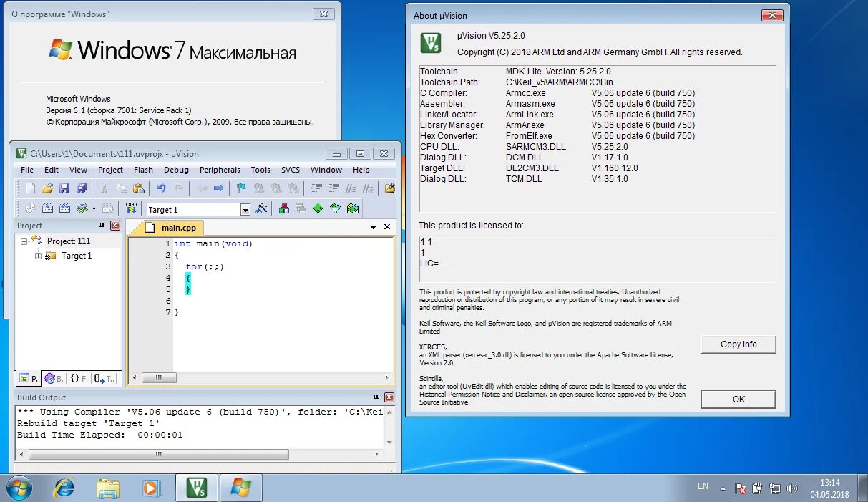Screen dimensions: 868x502
Task: Close the Project panel
Action: point(114,226)
